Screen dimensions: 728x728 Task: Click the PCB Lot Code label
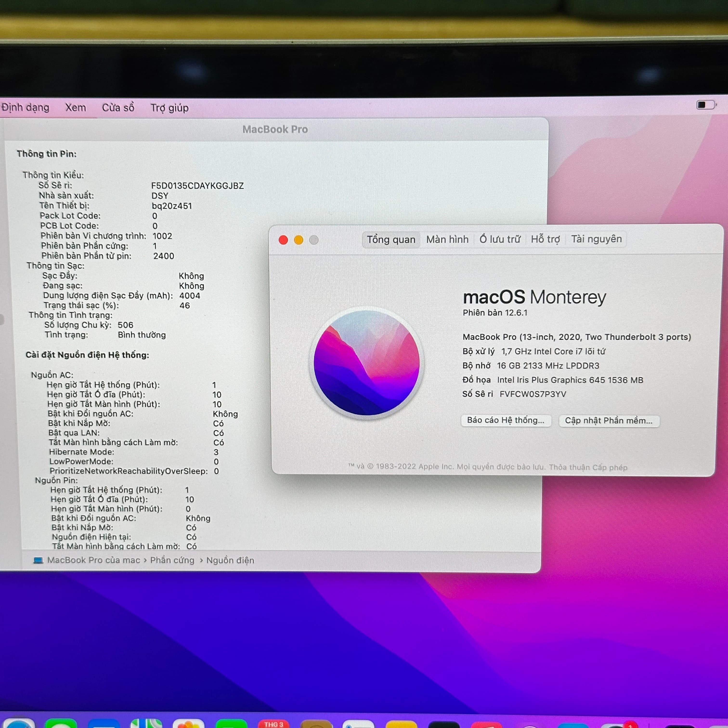click(x=70, y=226)
